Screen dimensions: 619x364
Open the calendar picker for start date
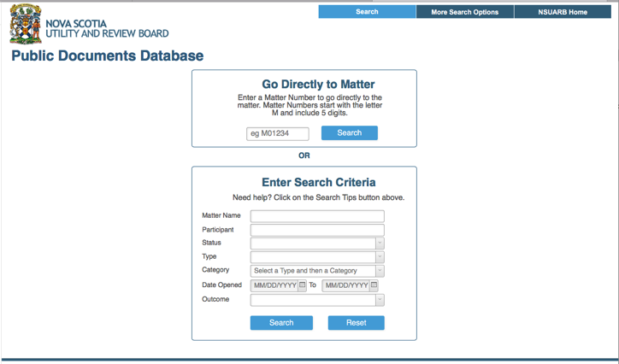tap(302, 285)
